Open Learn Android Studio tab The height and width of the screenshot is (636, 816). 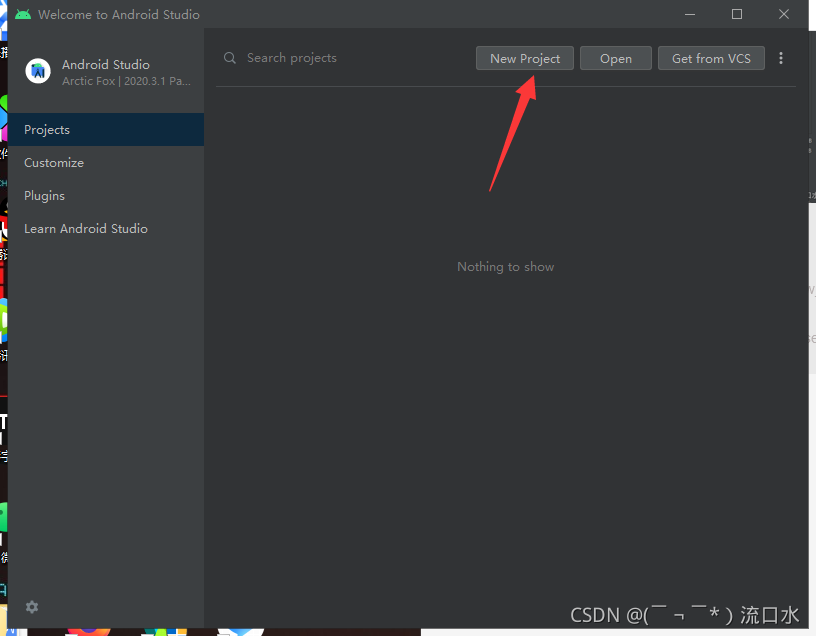(106, 228)
